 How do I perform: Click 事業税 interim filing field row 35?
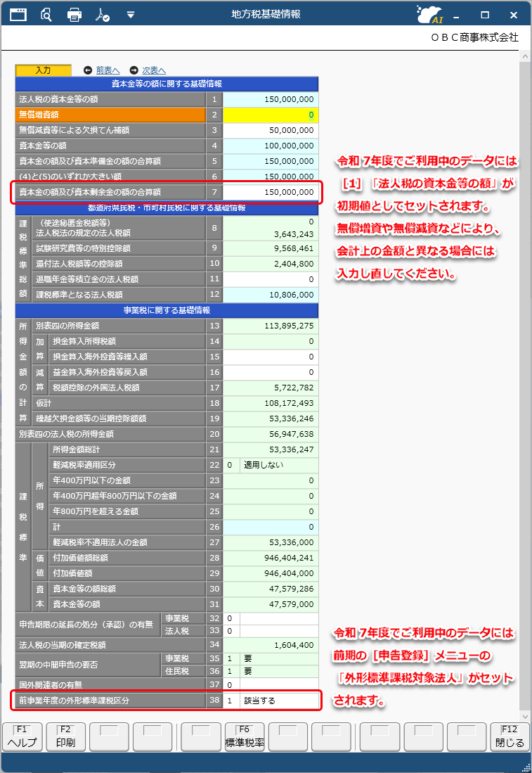[271, 658]
